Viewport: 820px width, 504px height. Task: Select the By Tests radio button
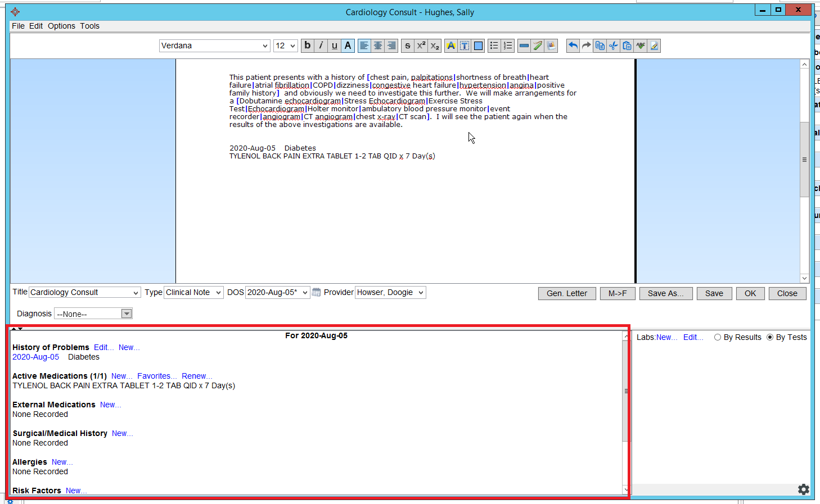pyautogui.click(x=770, y=337)
